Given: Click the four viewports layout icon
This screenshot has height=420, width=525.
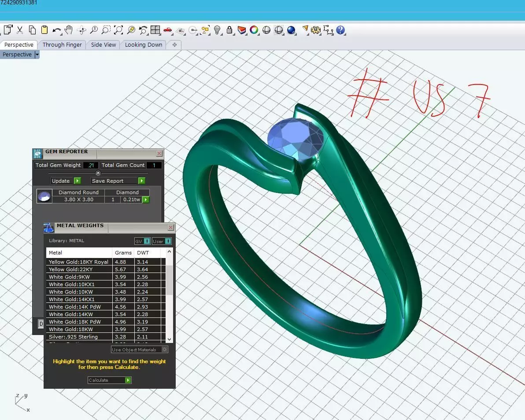Looking at the screenshot, I should point(155,30).
